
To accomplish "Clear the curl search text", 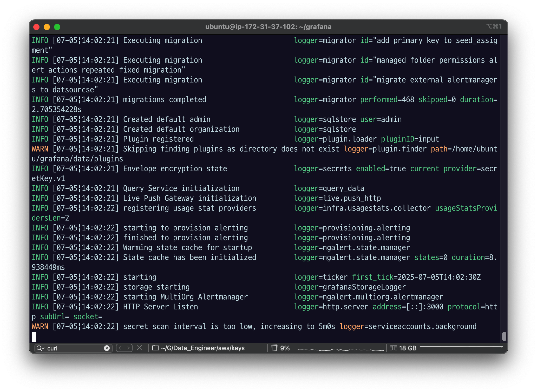I will [x=107, y=348].
